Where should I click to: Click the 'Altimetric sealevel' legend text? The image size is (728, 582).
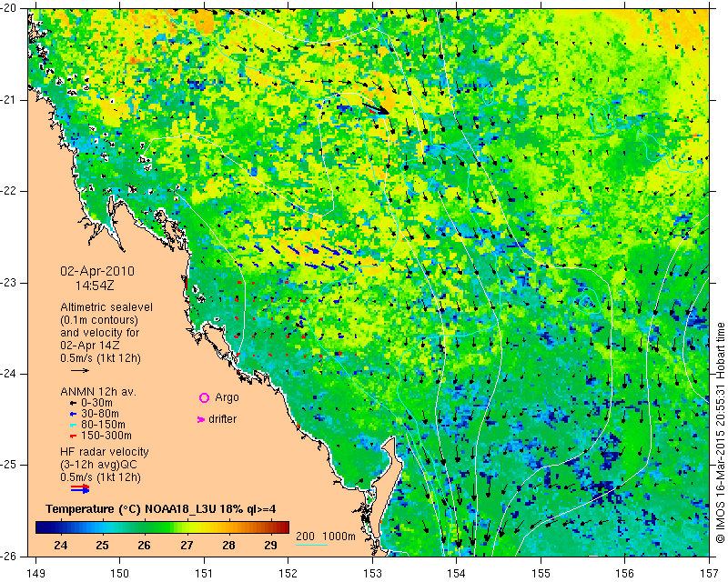[x=106, y=307]
